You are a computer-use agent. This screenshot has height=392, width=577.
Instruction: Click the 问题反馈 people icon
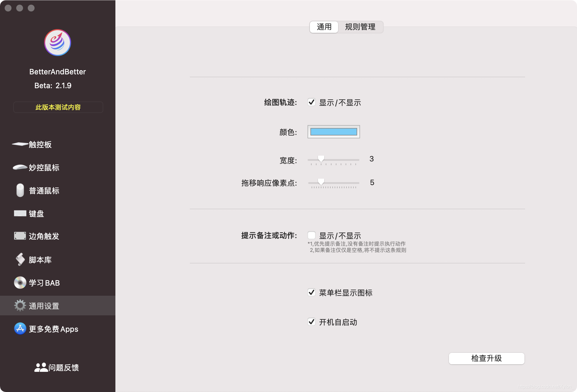[41, 367]
